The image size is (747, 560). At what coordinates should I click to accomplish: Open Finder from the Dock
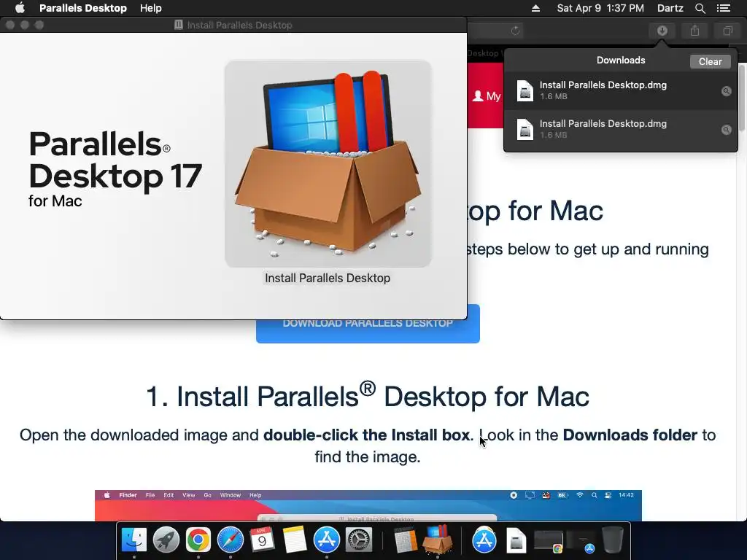point(134,540)
